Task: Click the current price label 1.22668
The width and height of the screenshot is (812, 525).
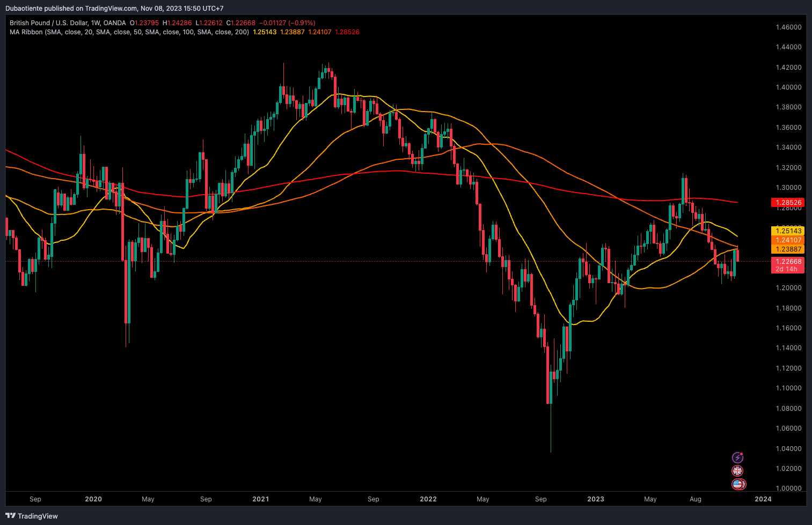Action: (x=788, y=262)
